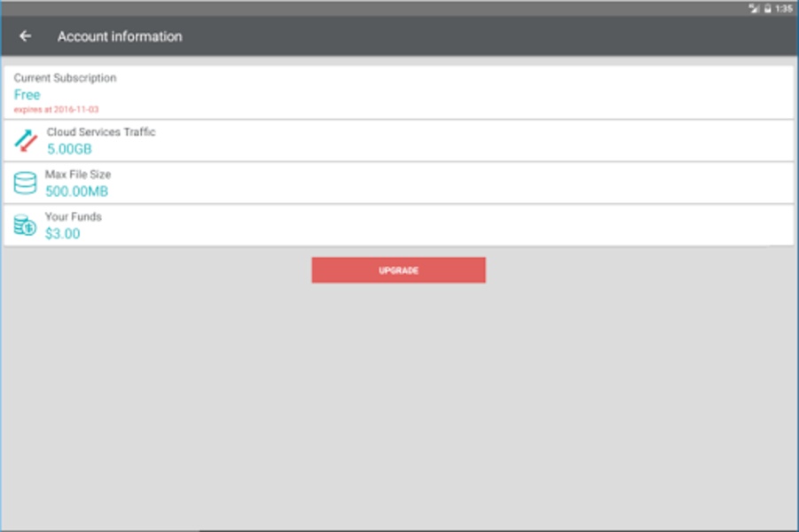Click the 5.00GB traffic value
This screenshot has height=532, width=799.
[69, 149]
